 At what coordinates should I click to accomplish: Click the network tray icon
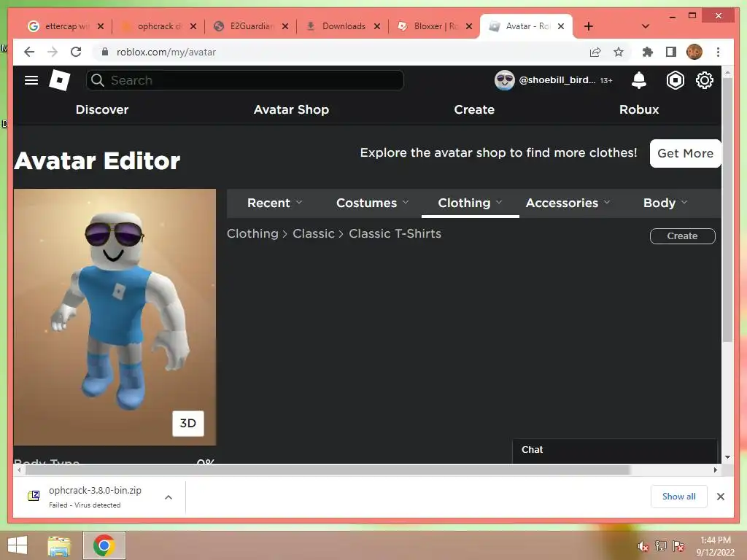pyautogui.click(x=661, y=546)
